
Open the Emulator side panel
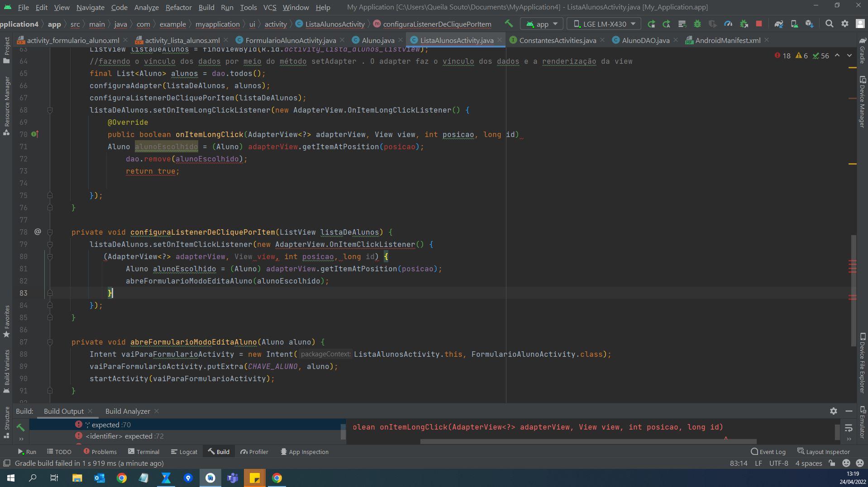click(862, 422)
